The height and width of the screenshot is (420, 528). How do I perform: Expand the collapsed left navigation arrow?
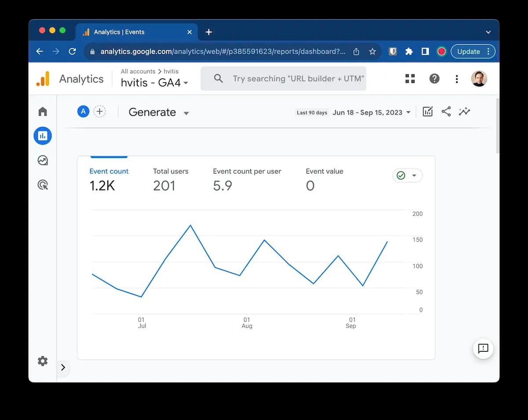[x=63, y=367]
